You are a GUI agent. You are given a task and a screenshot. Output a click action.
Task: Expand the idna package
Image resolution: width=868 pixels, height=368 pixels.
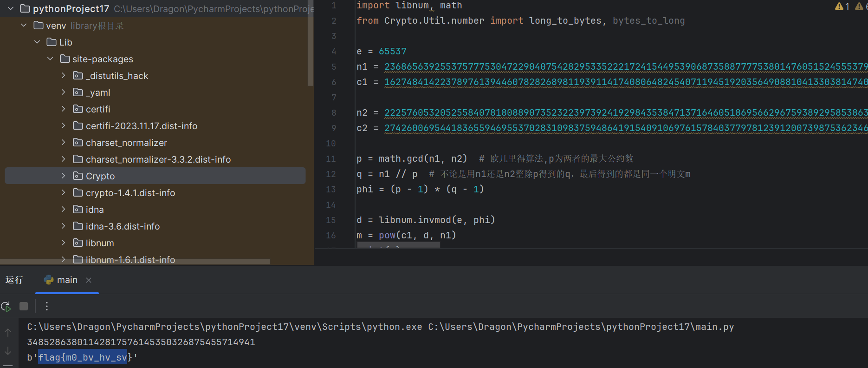(64, 210)
